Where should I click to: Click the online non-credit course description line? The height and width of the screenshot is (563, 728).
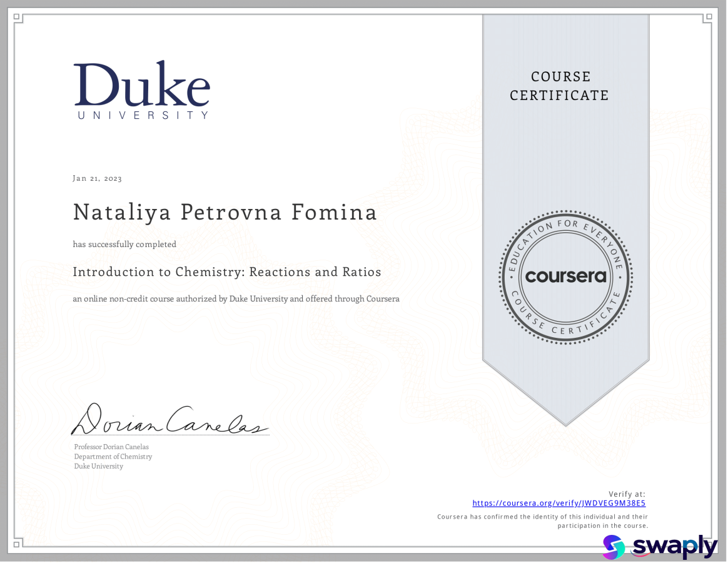point(236,299)
